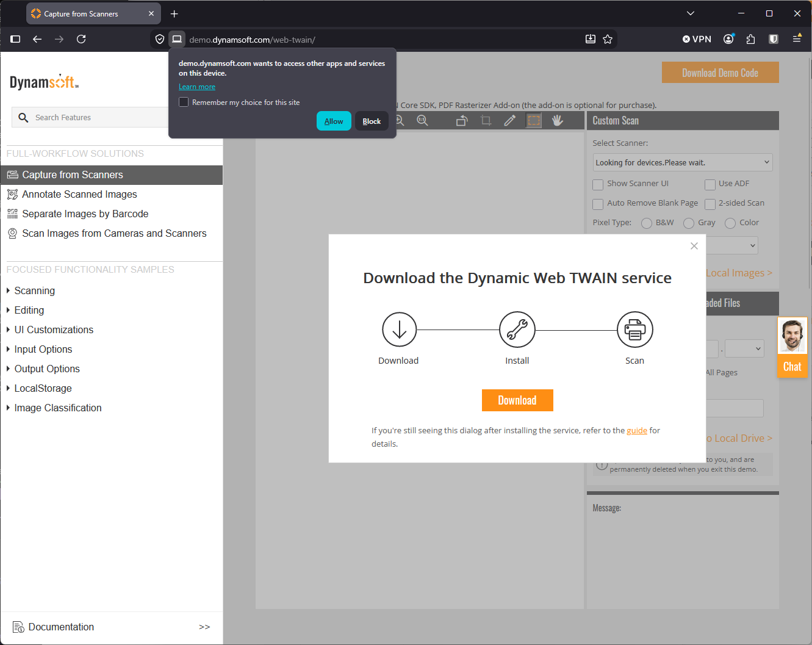Open Separate Images by Barcode sample

(85, 214)
